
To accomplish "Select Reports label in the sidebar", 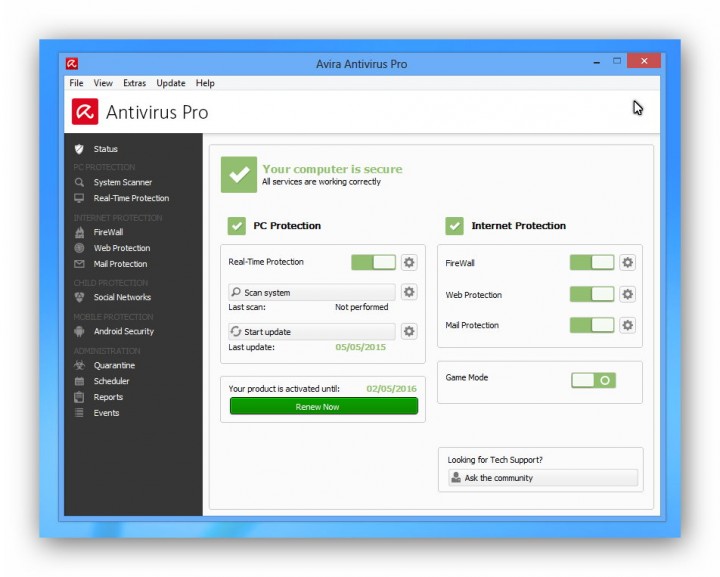I will pyautogui.click(x=108, y=397).
